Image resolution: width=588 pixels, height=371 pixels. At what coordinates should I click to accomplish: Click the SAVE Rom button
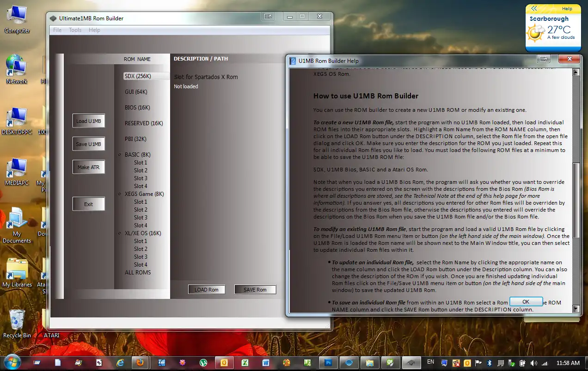(255, 290)
